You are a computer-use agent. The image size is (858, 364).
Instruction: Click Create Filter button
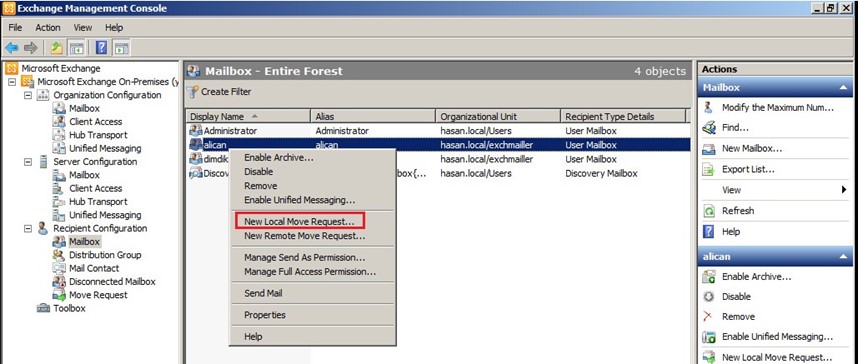(219, 92)
